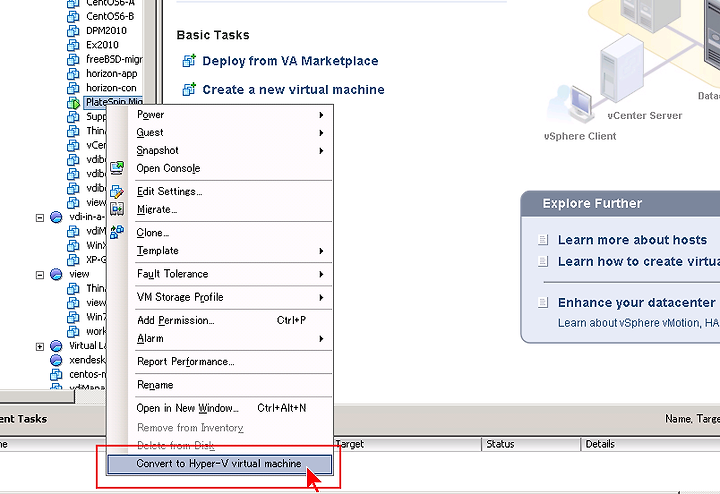Click the horizon-app VM icon
Viewport: 720px width, 494px height.
point(73,74)
